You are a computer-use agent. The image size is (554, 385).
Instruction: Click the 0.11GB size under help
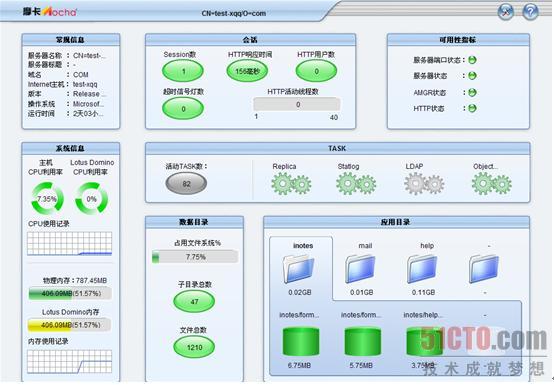coord(423,292)
